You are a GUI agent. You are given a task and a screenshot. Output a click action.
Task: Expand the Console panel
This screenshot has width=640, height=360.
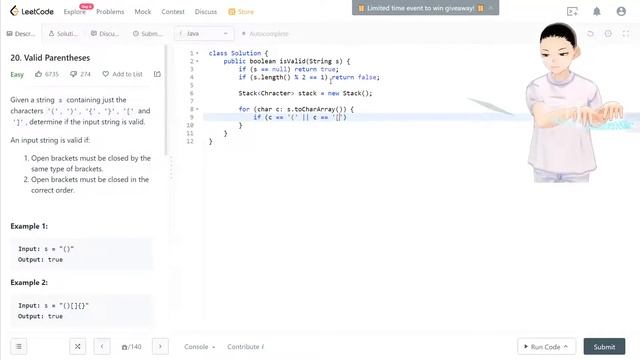[x=200, y=347]
